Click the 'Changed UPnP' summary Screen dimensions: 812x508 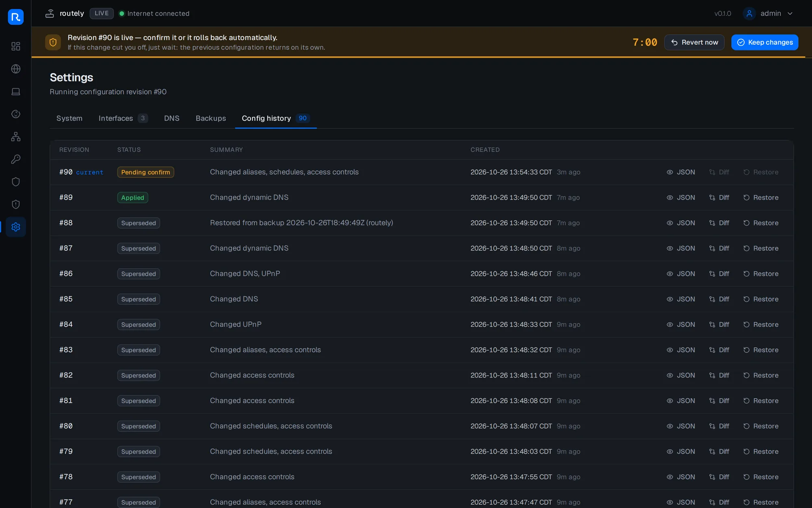pyautogui.click(x=235, y=324)
